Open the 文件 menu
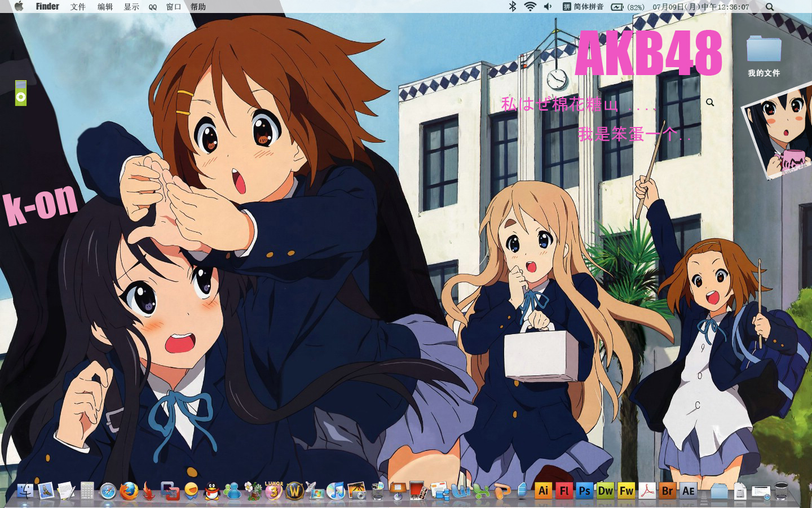The image size is (812, 508). tap(78, 7)
